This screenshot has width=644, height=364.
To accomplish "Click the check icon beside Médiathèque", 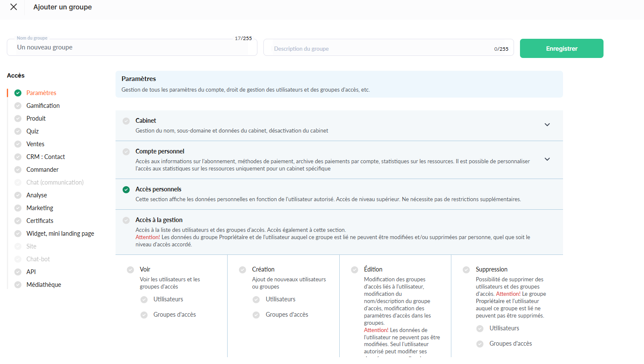I will [x=18, y=285].
